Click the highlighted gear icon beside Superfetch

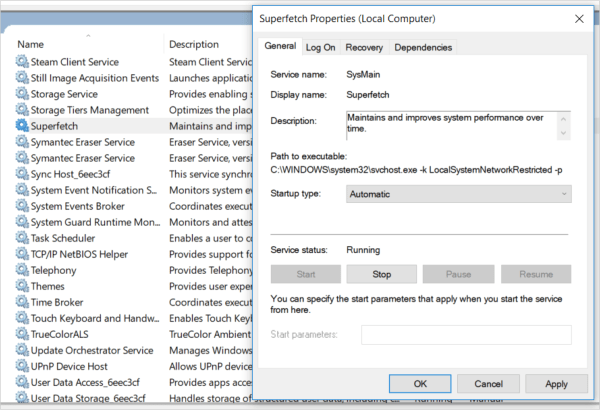(22, 126)
